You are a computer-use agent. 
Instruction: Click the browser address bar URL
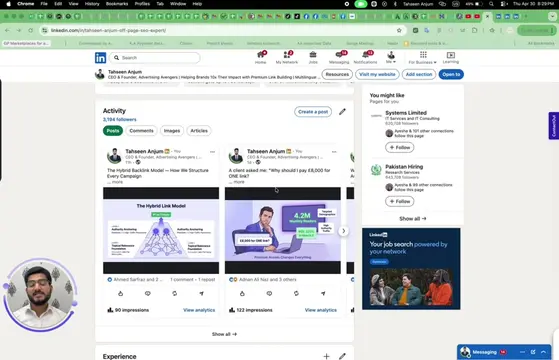pos(108,30)
